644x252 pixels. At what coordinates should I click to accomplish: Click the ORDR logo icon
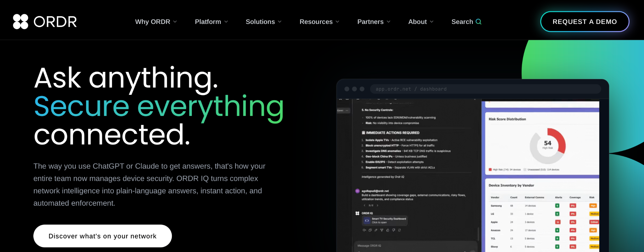pyautogui.click(x=20, y=21)
